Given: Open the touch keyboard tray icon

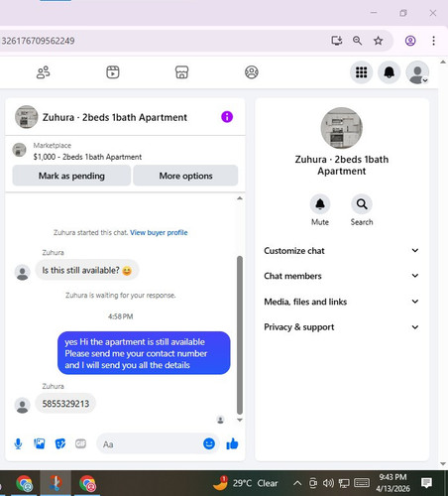Looking at the screenshot, I should coord(362,483).
